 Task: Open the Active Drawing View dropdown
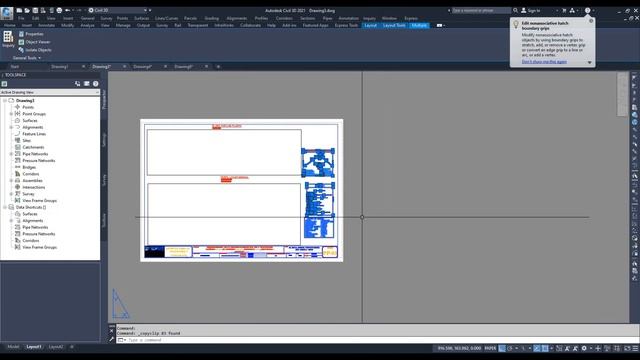point(50,92)
